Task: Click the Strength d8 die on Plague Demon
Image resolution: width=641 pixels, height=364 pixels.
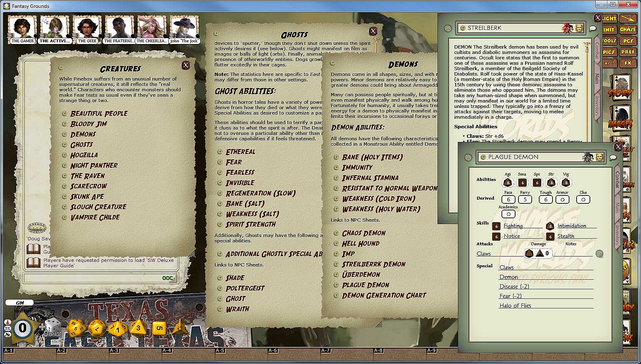Action: coord(551,182)
